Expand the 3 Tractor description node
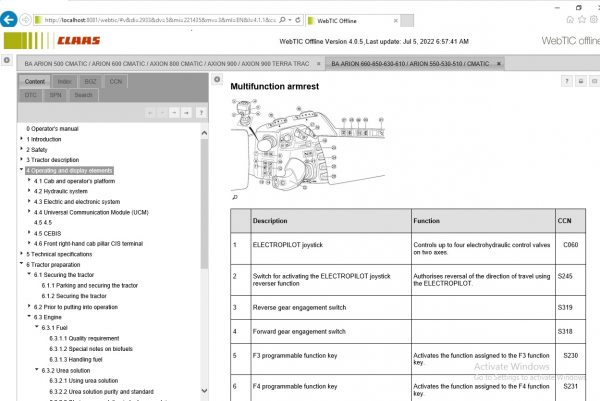The image size is (600, 401). (22, 159)
